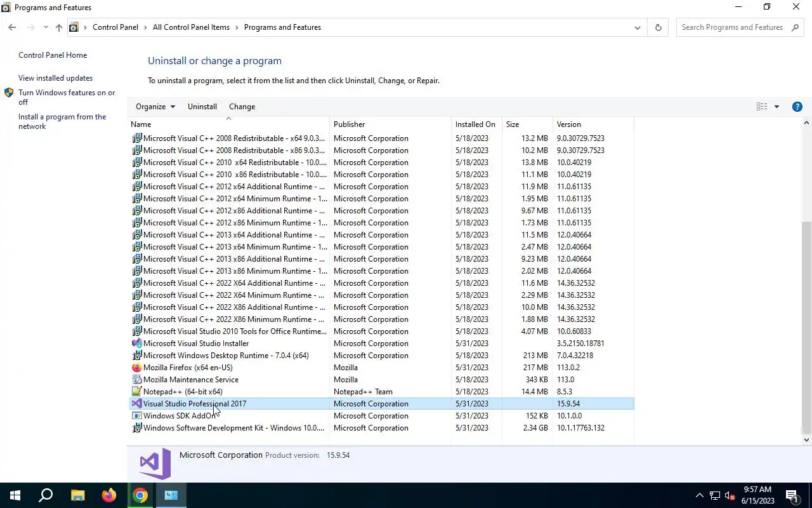The width and height of the screenshot is (812, 508).
Task: Expand the view options dropdown arrow
Action: pyautogui.click(x=776, y=107)
